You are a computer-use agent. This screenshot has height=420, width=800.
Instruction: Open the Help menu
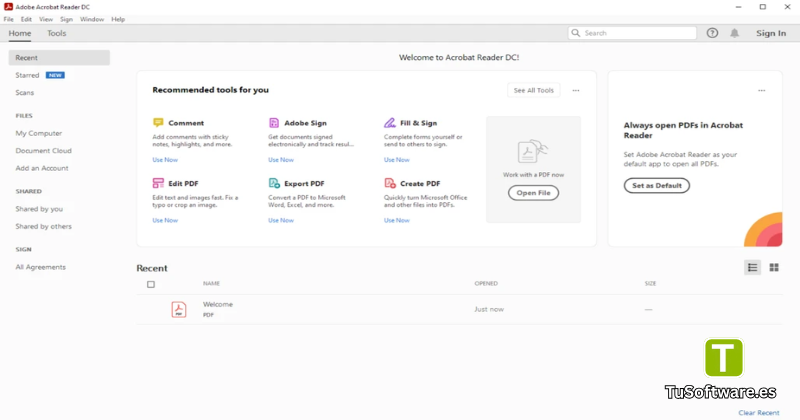click(x=118, y=19)
